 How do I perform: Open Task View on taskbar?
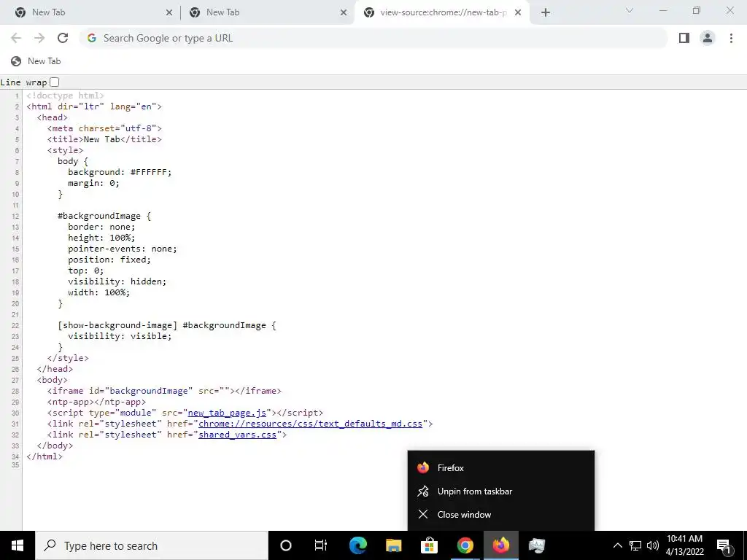coord(321,545)
